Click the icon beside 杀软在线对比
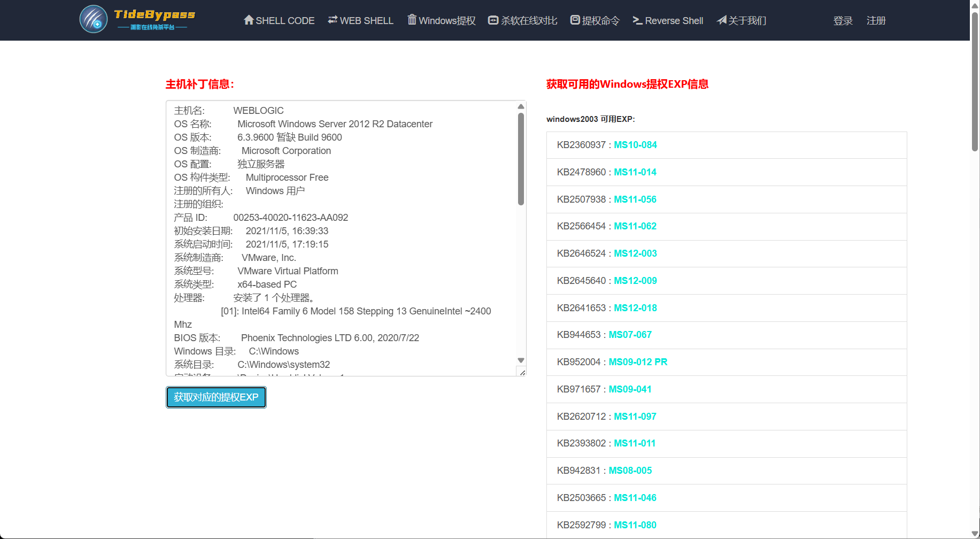 click(493, 20)
